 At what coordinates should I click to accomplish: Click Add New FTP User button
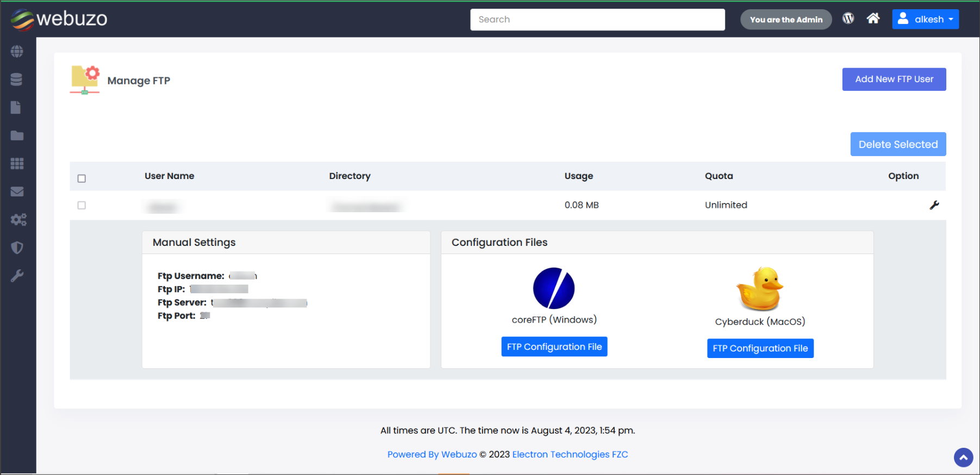click(x=894, y=79)
